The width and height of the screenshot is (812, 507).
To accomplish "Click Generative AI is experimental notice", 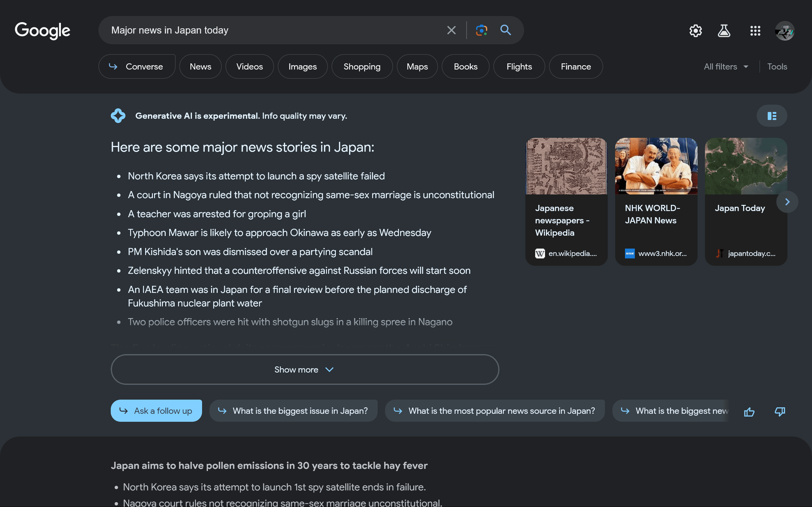I will coord(241,116).
